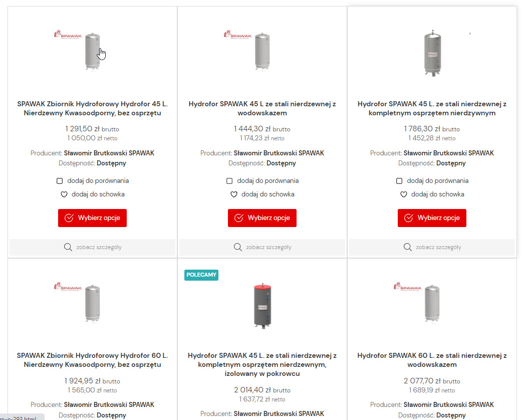
Task: Check dodaj do porównania for 1 786,30 zł product
Action: pos(399,181)
